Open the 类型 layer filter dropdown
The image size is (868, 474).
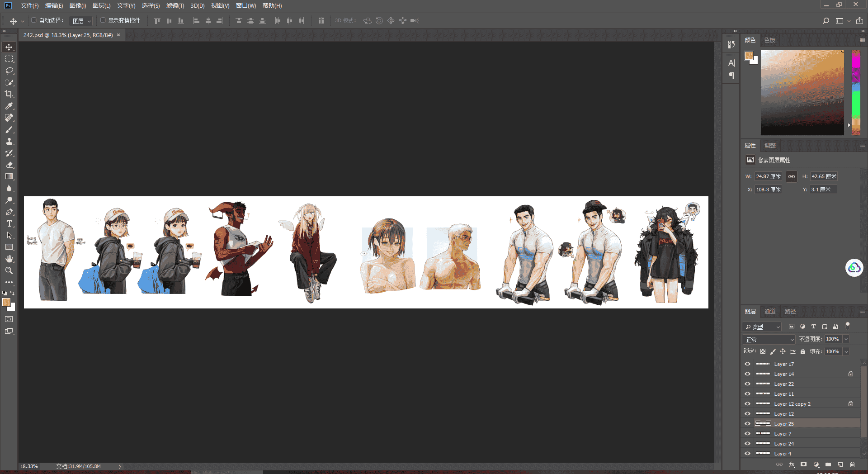[x=762, y=327]
